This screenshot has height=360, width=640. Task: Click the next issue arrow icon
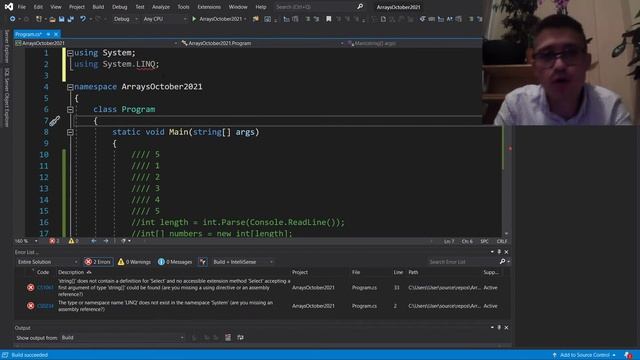tap(106, 241)
